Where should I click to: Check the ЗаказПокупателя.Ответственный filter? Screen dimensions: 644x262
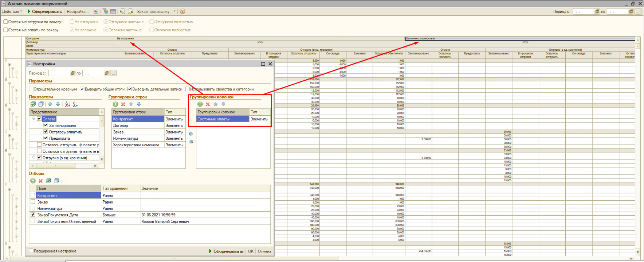coord(33,221)
